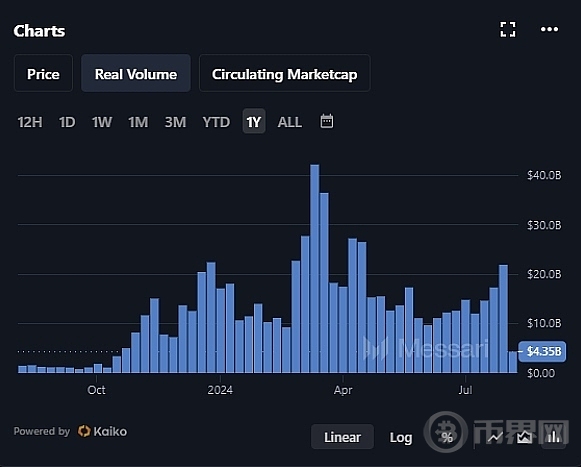This screenshot has height=467, width=581.
Task: Select the Real Volume tab
Action: tap(136, 73)
